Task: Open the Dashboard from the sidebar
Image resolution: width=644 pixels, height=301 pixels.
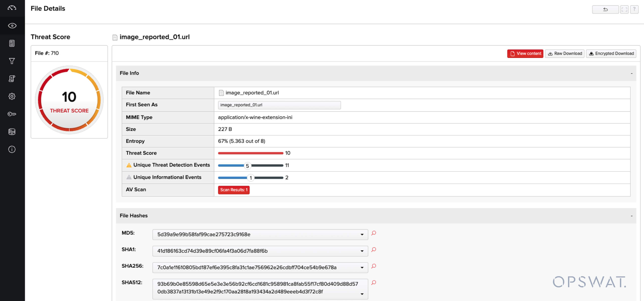Action: click(x=12, y=8)
